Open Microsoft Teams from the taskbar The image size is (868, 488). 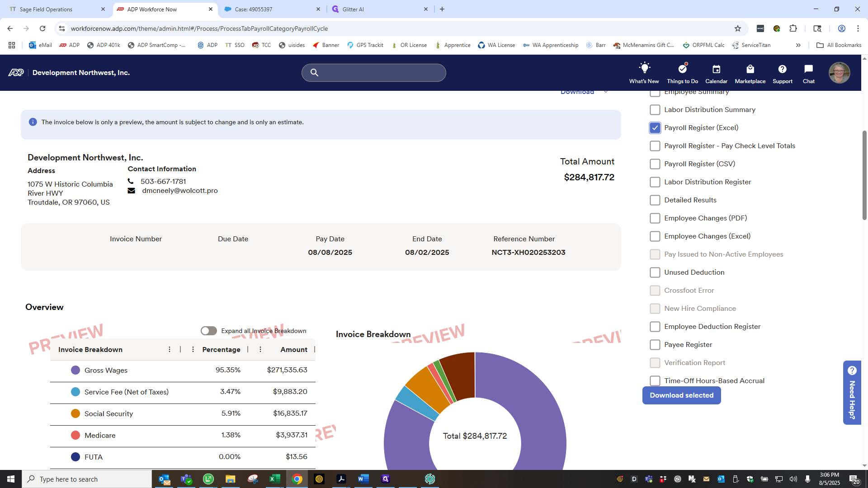(186, 479)
